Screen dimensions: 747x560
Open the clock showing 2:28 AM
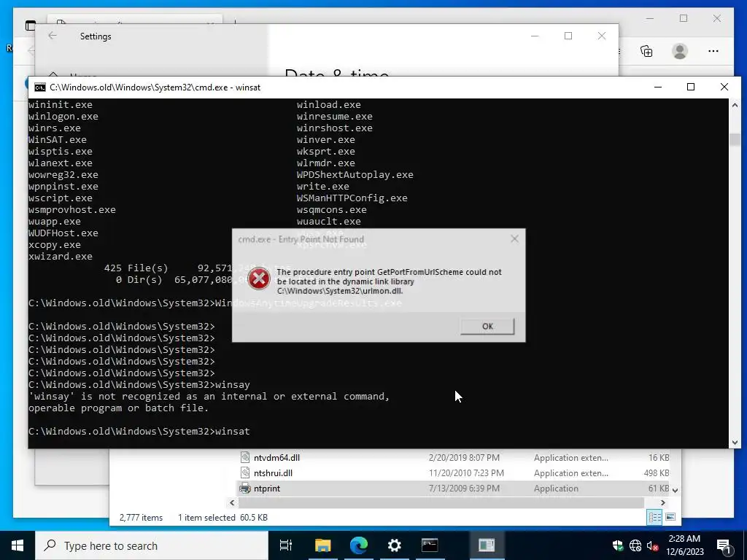684,545
